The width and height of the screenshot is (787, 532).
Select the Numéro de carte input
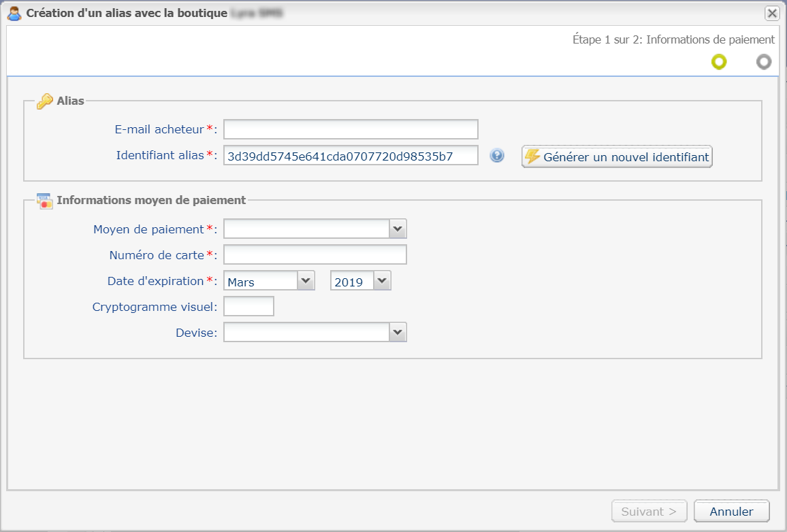point(315,254)
